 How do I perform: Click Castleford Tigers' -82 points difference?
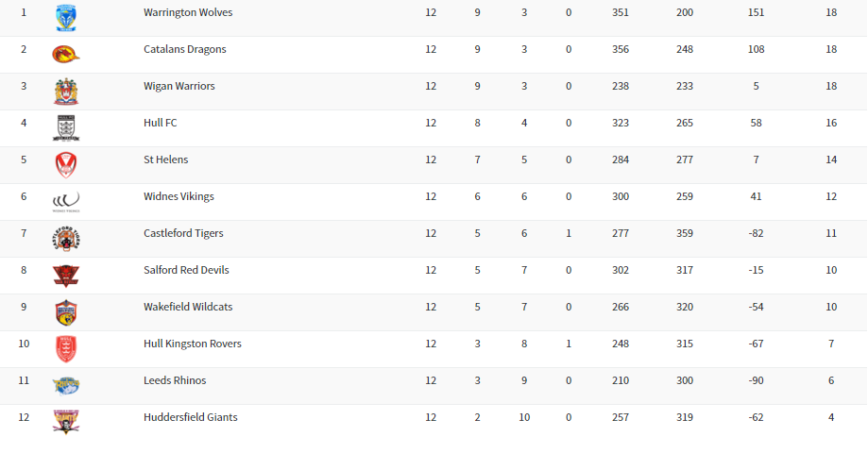[756, 233]
